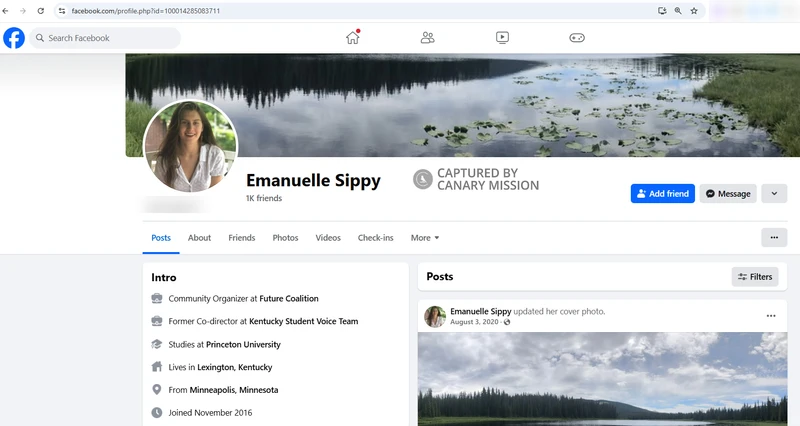Click the Facebook logo icon

[x=14, y=38]
